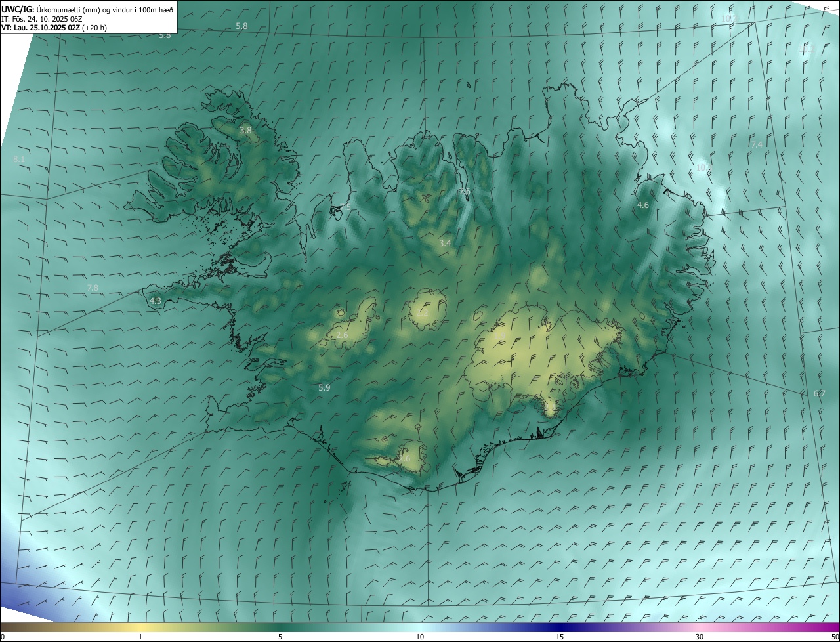Click the 7.4 value off the east coast
The height and width of the screenshot is (642, 840).
click(x=757, y=144)
